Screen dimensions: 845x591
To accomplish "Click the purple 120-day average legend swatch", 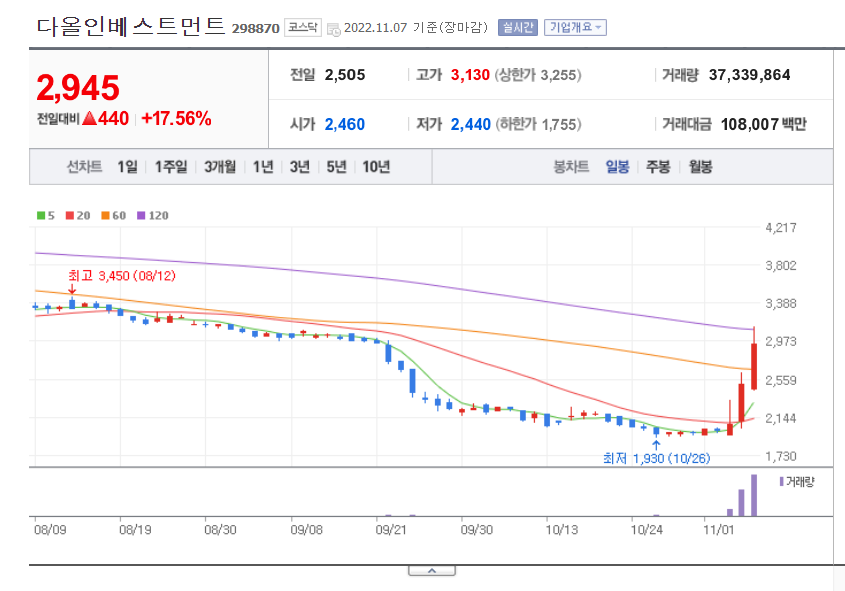I will 141,215.
